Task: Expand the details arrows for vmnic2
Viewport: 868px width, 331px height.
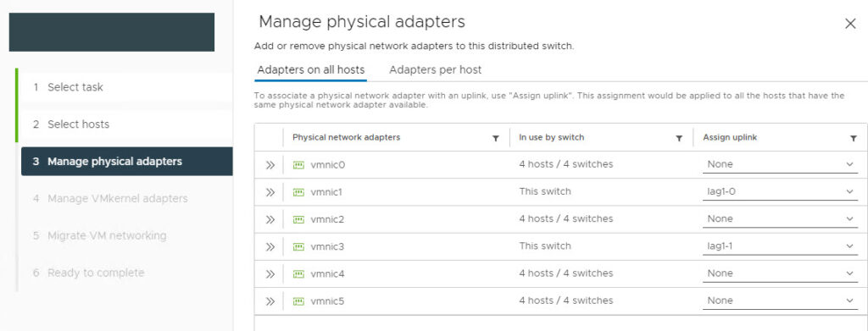Action: tap(270, 219)
